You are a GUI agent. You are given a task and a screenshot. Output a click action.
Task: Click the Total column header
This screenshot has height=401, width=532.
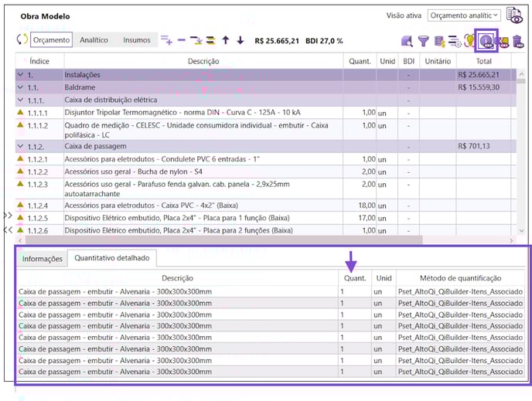[x=483, y=61]
